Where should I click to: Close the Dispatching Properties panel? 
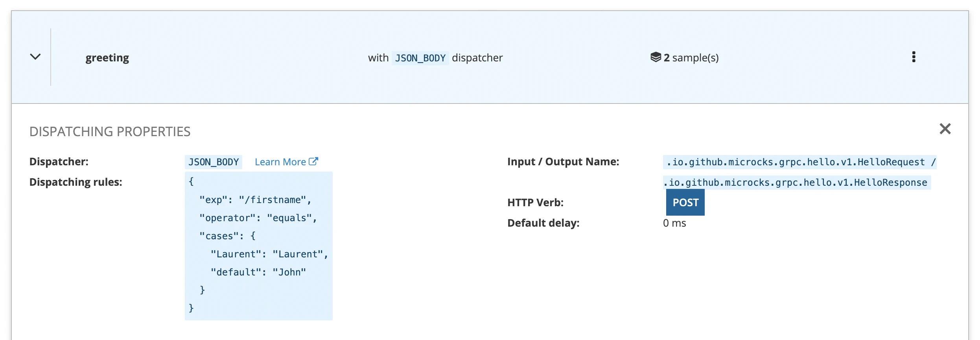(x=945, y=129)
